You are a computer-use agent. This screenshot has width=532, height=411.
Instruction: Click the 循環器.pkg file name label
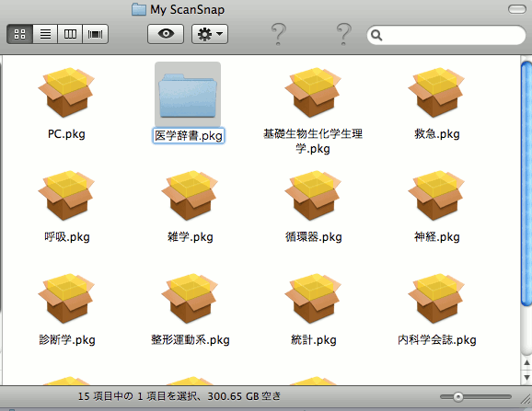(313, 237)
